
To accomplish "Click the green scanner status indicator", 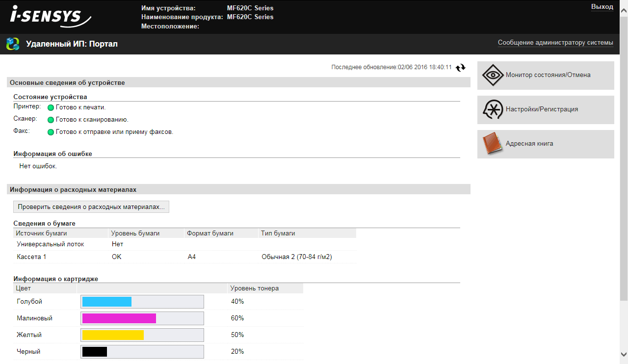I will (x=51, y=120).
